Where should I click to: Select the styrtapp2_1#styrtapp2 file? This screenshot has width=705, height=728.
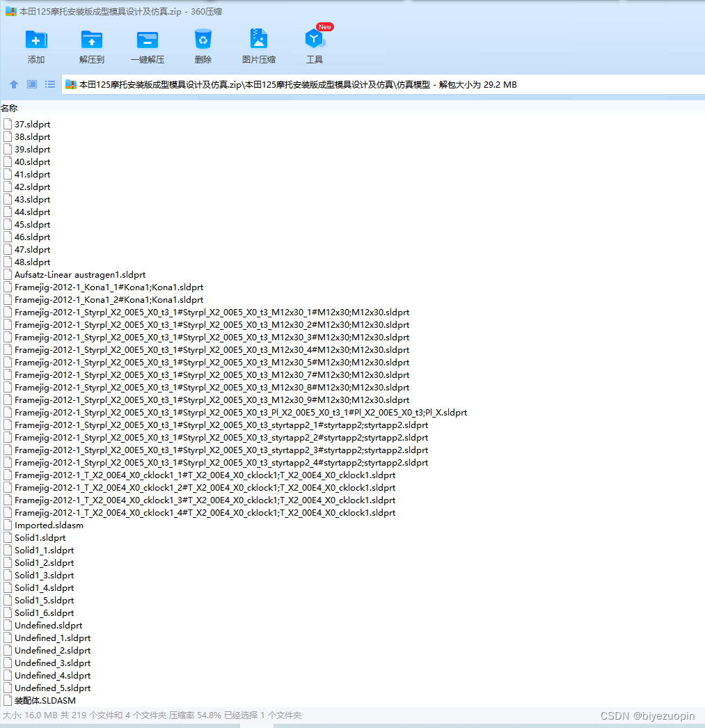pyautogui.click(x=221, y=425)
